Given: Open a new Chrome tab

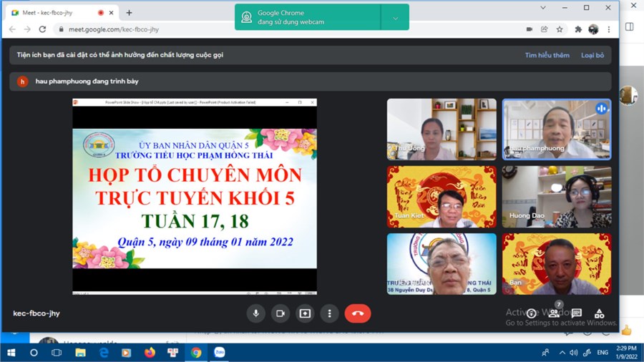Looking at the screenshot, I should pos(130,13).
